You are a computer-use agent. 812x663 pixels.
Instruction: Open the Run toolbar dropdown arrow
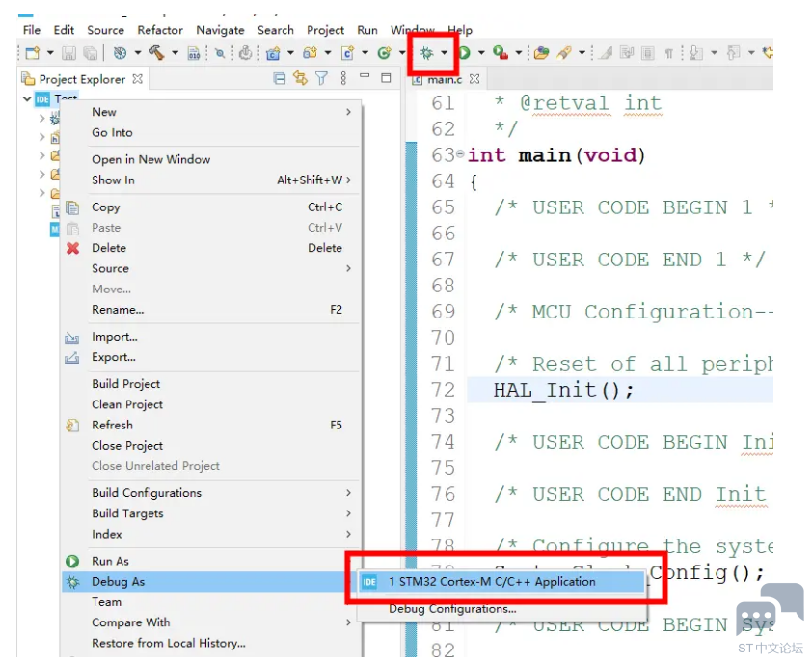[481, 53]
